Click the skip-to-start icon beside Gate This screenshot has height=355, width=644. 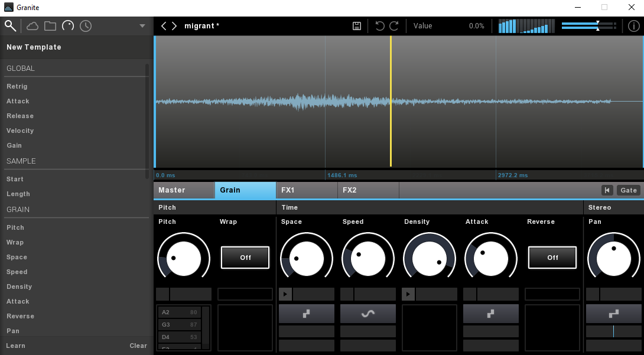tap(607, 190)
